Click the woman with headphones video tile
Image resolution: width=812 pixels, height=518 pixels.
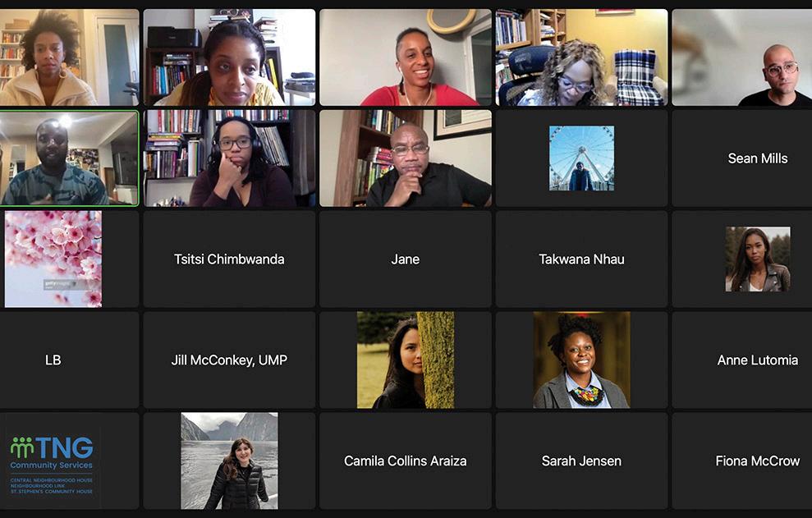point(229,158)
